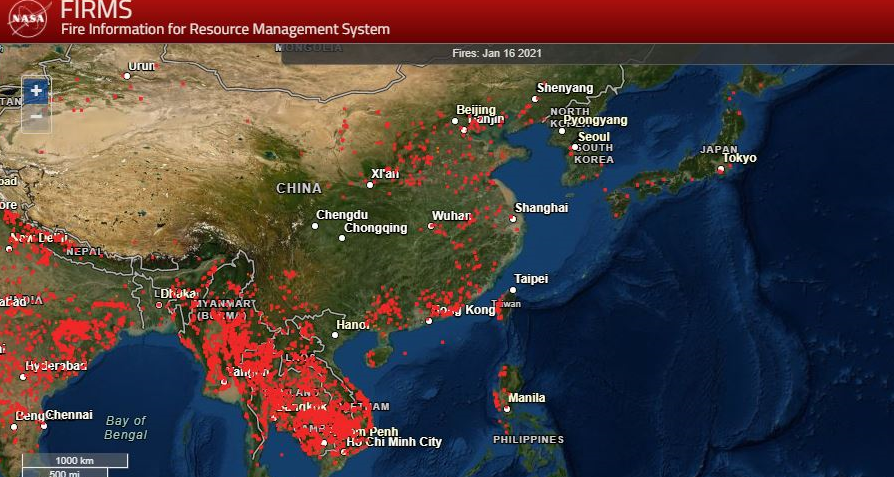
Task: Click the Ho Chi Minh City label
Action: point(394,442)
